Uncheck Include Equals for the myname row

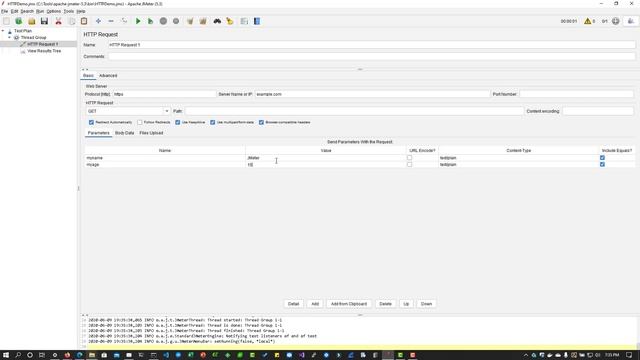point(602,158)
